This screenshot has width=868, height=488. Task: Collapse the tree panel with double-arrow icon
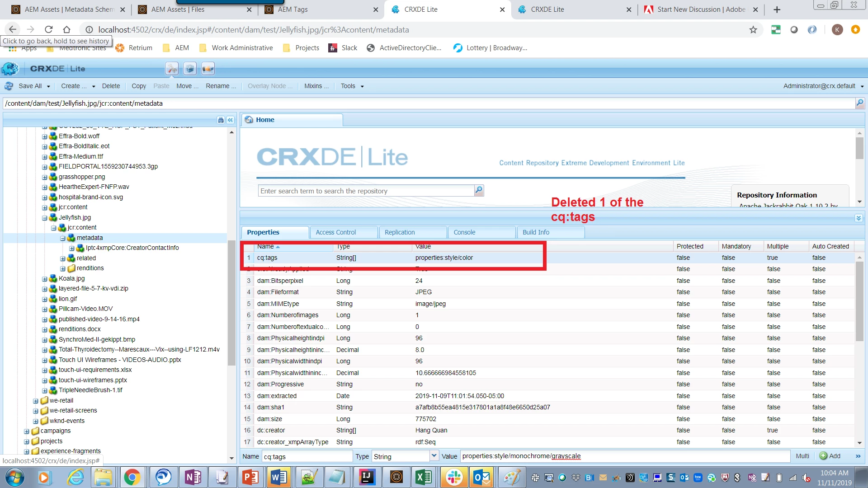point(231,120)
